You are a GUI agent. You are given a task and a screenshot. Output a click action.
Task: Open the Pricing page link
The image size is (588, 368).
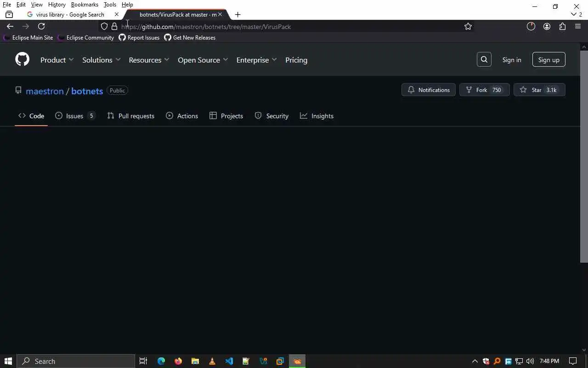coord(296,60)
